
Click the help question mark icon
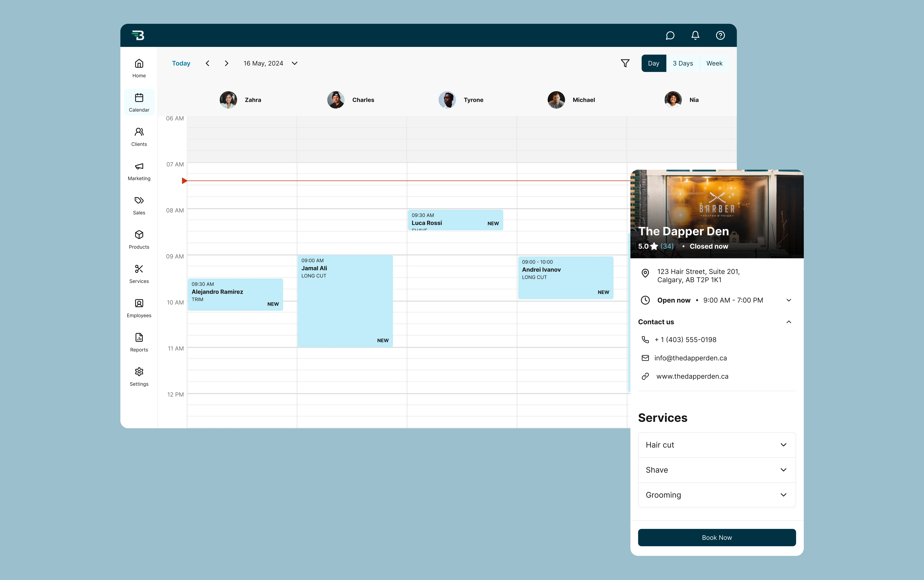pyautogui.click(x=720, y=36)
